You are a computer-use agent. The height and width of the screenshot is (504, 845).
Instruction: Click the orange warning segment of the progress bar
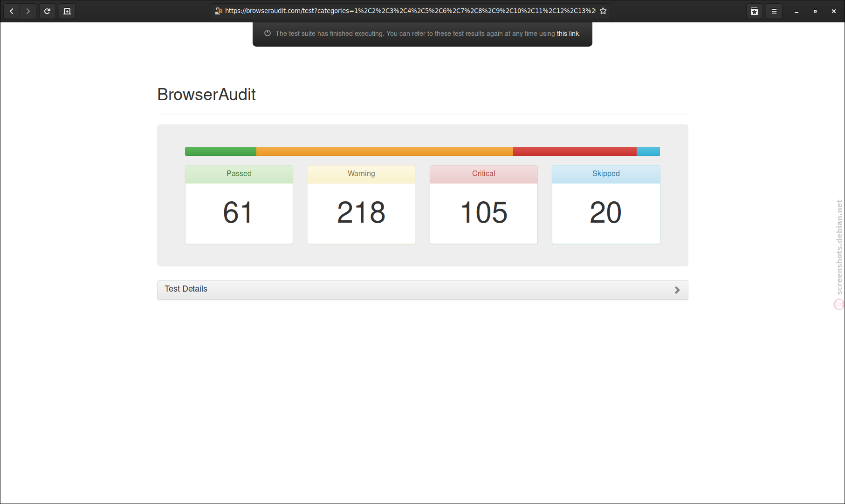point(385,151)
